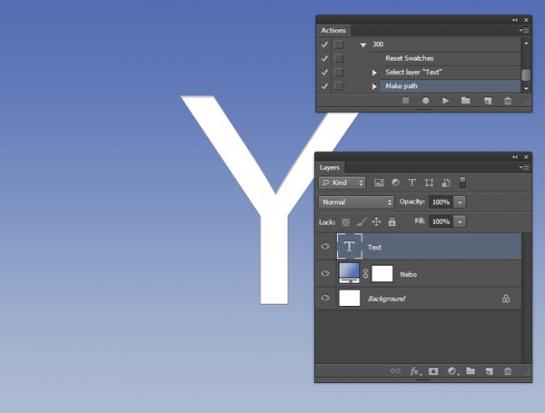Expand the Make path step
Viewport: 545px width, 413px height.
374,86
